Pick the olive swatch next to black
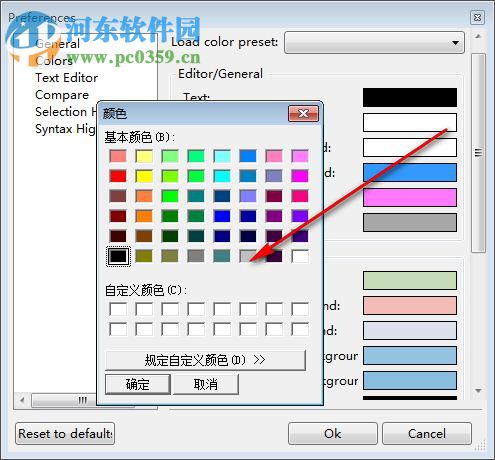Viewport: 495px width, 460px height. (x=144, y=256)
